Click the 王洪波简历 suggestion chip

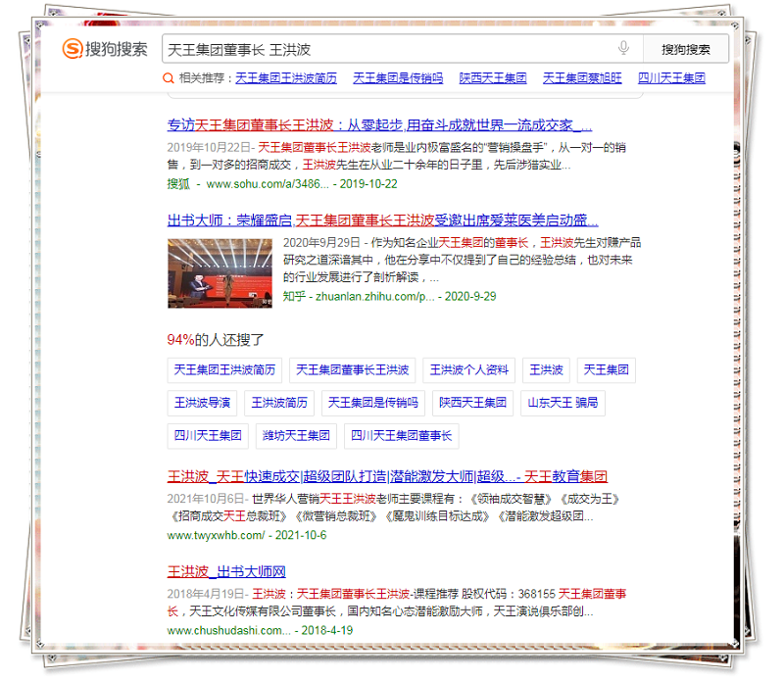[x=278, y=403]
